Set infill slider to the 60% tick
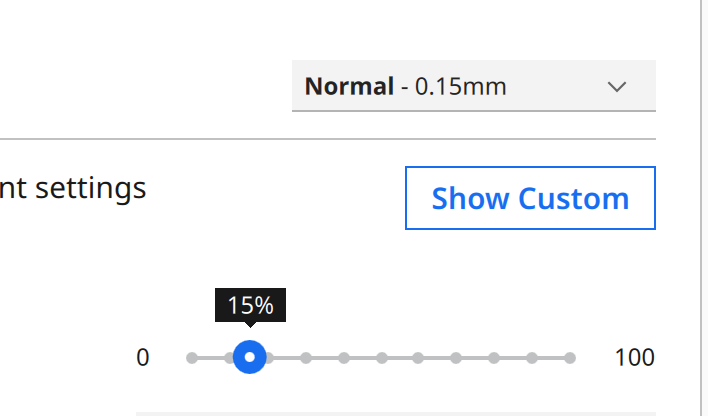Image resolution: width=708 pixels, height=416 pixels. [419, 357]
